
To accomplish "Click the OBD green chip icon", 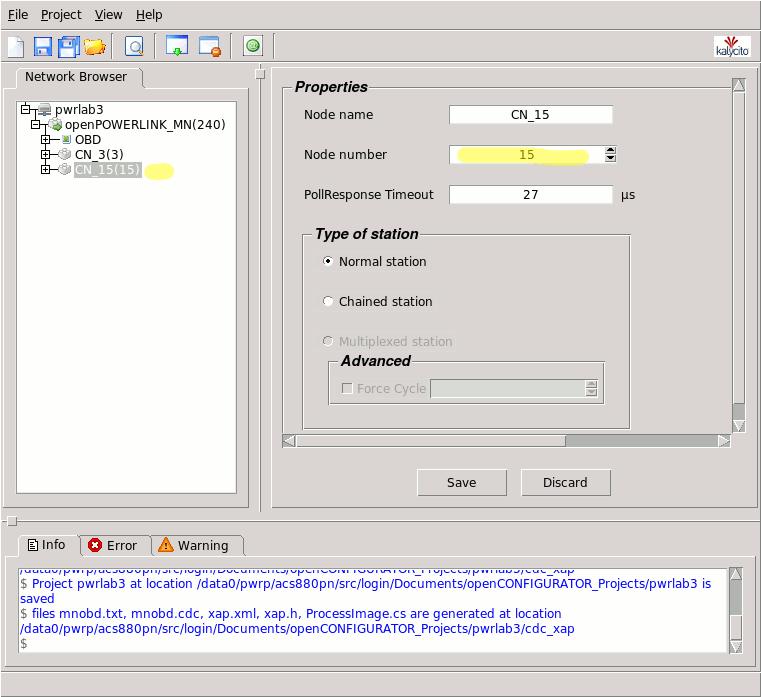I will [x=66, y=140].
